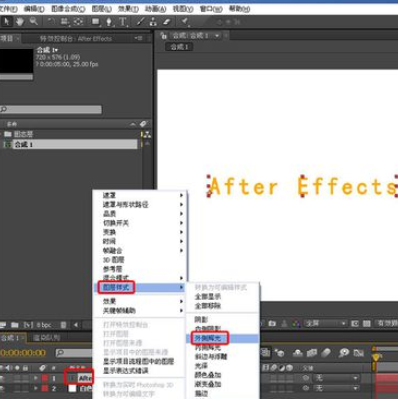Image resolution: width=398 pixels, height=400 pixels.
Task: Open the 品质 submenu
Action: (140, 214)
